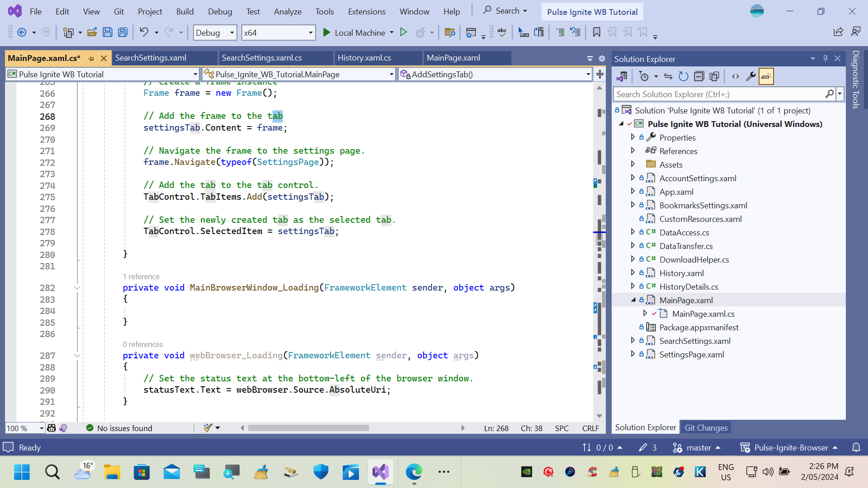Expand the DataAccess.cs tree node

(632, 232)
